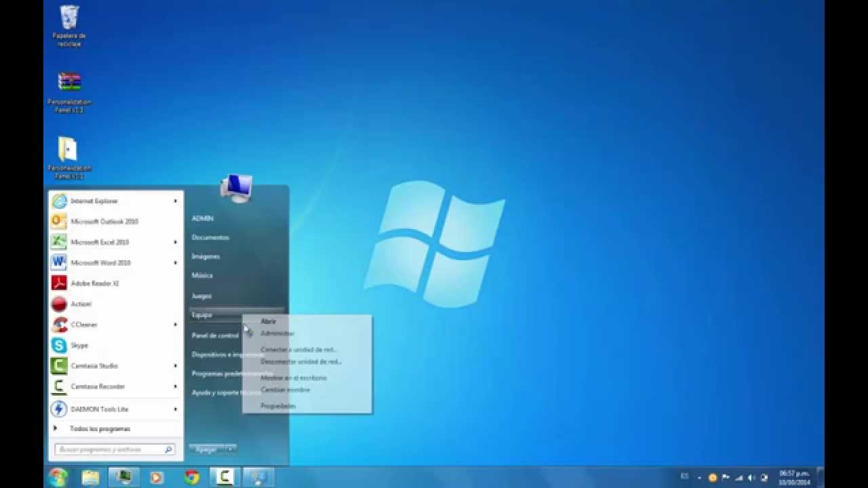868x488 pixels.
Task: Launch DAEMON Tools Lite icon
Action: click(x=60, y=409)
